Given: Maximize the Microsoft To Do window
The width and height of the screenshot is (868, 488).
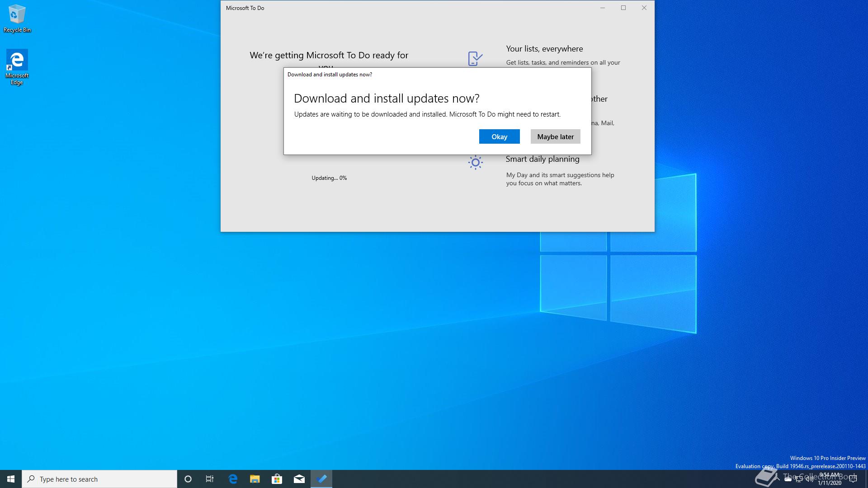Looking at the screenshot, I should (623, 8).
